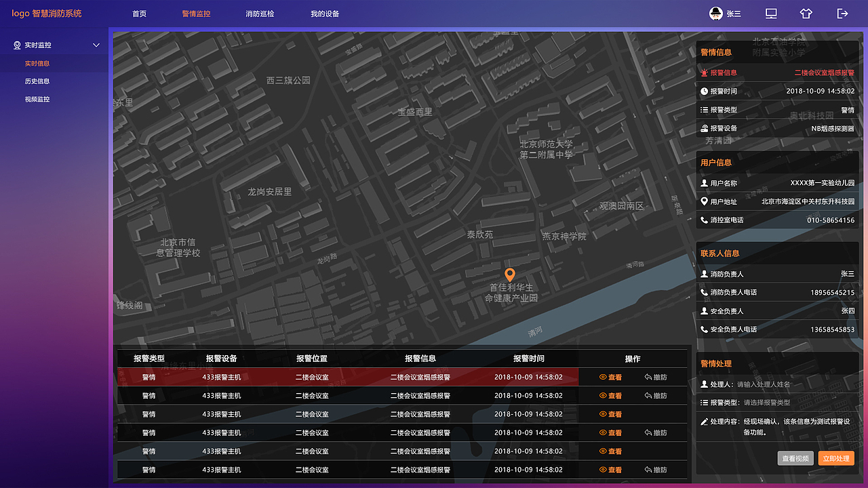Viewport: 868px width, 488px height.
Task: Collapse the 实时监控 sidebar chevron
Action: [x=96, y=45]
